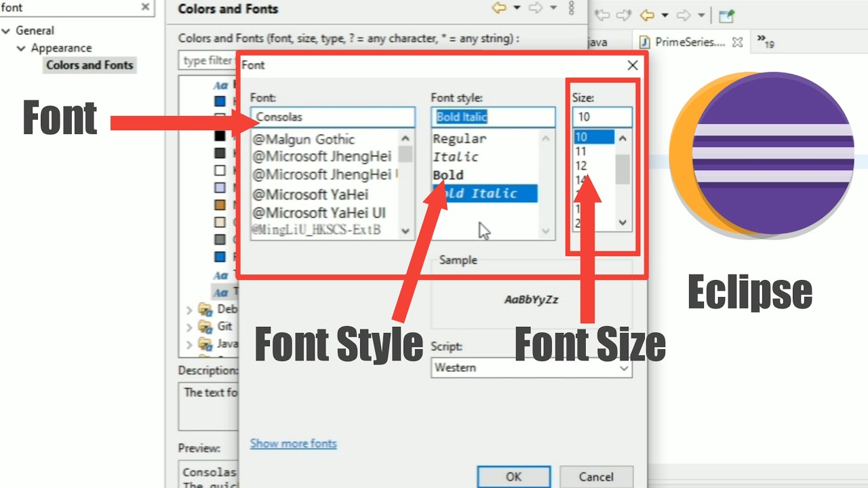Viewport: 868px width, 488px height.
Task: Click the Size input field
Action: (602, 117)
